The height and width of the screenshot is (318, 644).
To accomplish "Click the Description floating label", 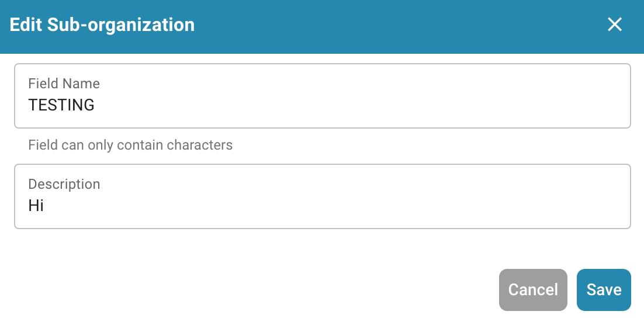I will point(64,184).
